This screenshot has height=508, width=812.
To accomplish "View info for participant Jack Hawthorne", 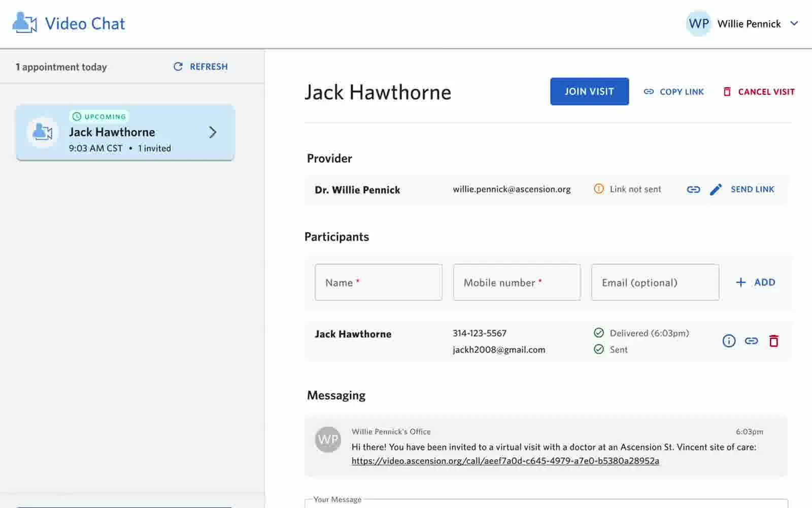I will [x=729, y=341].
